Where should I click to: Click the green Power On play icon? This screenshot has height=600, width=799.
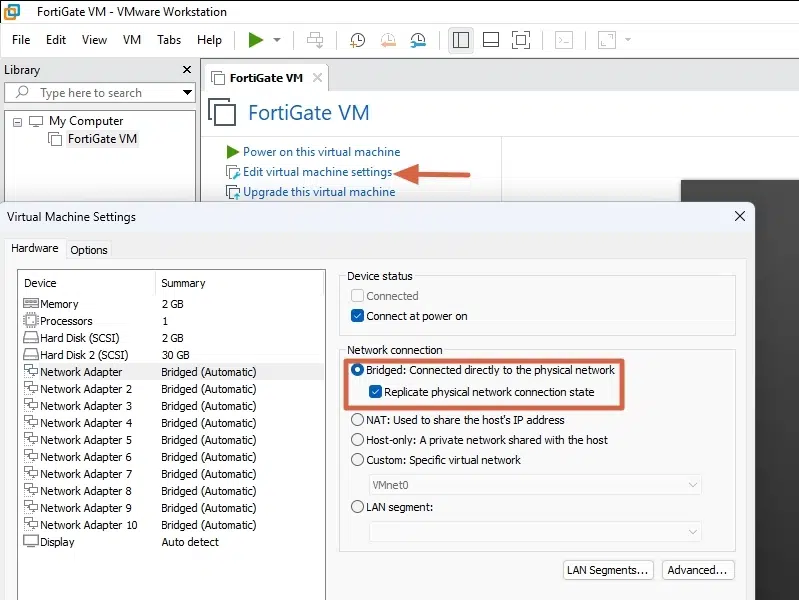(256, 40)
